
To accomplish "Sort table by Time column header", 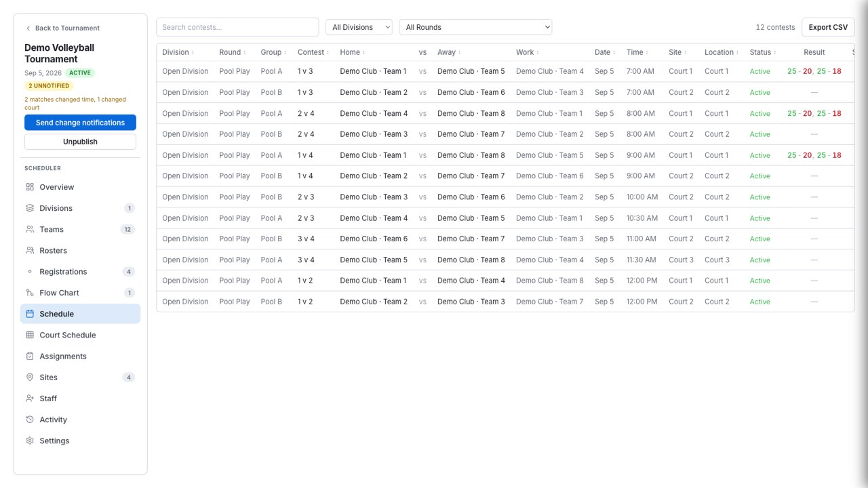I will click(637, 52).
